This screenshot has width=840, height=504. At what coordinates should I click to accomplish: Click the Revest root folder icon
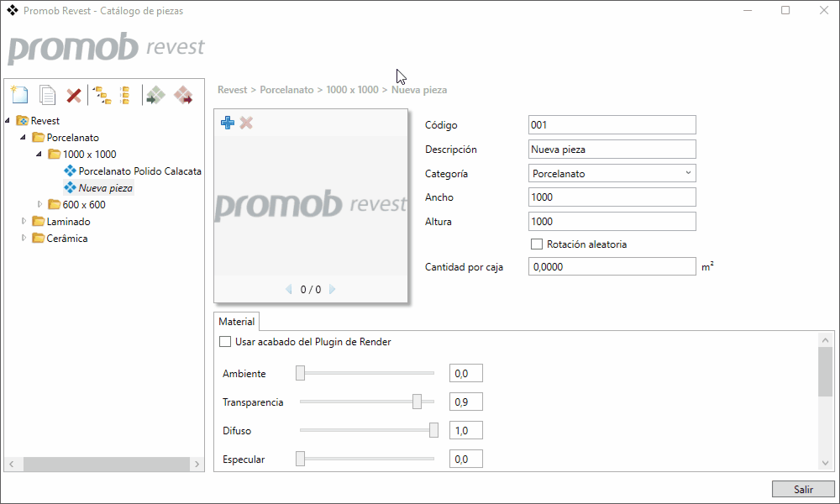pyautogui.click(x=23, y=120)
